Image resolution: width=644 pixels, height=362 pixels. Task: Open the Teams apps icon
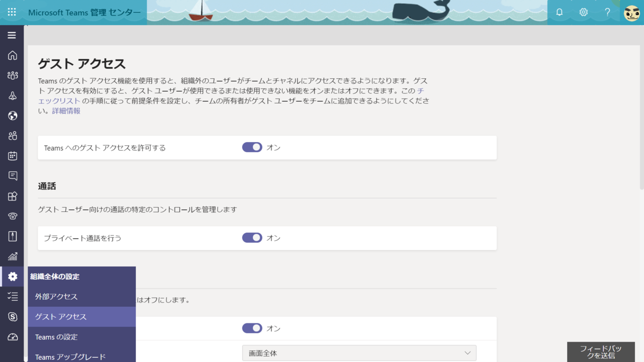(x=12, y=196)
